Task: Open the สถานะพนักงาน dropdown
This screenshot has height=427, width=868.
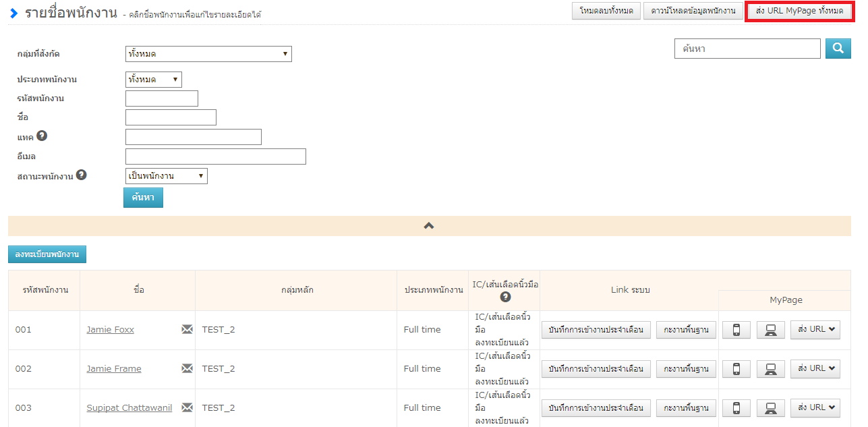Action: 166,176
